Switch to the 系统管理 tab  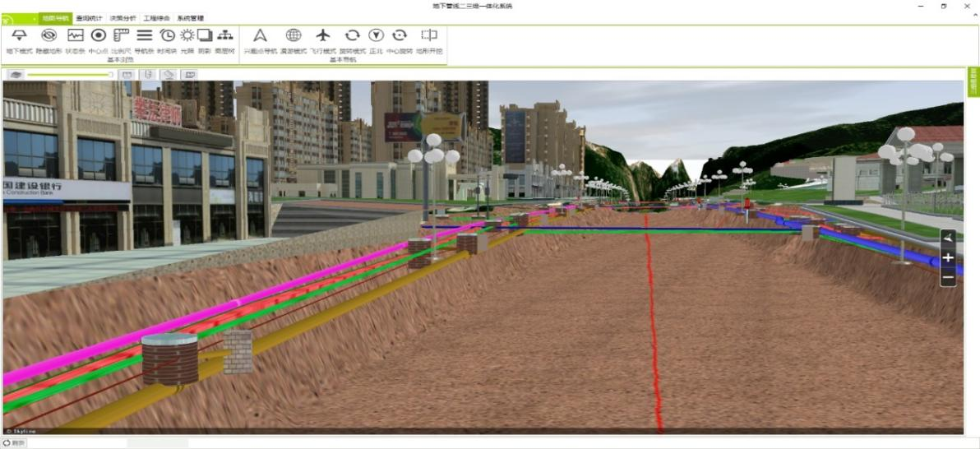pos(190,17)
